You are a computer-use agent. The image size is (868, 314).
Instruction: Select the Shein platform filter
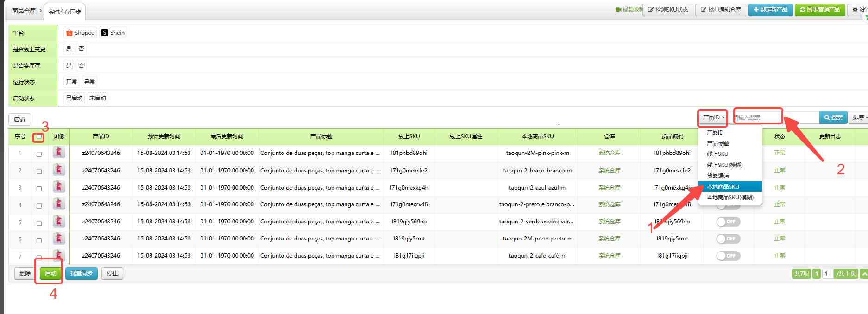(x=113, y=33)
